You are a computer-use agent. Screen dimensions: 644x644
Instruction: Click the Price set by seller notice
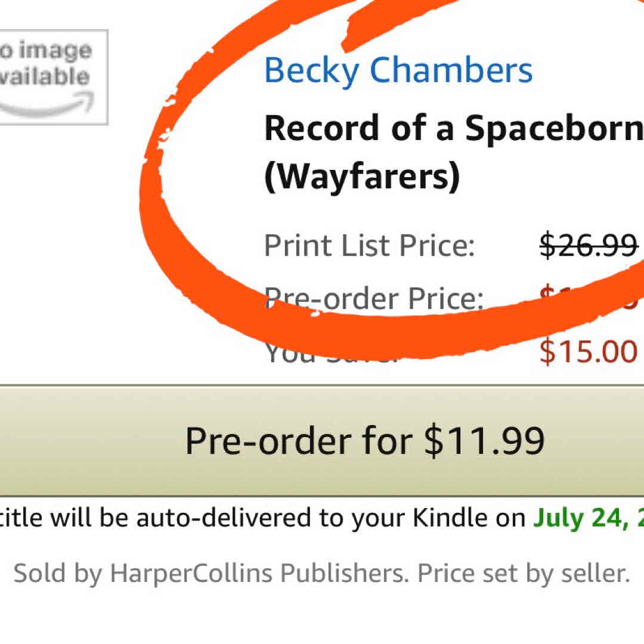tap(523, 574)
